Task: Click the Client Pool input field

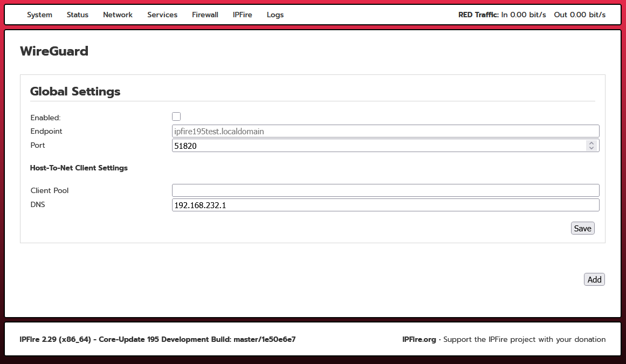Action: 386,190
